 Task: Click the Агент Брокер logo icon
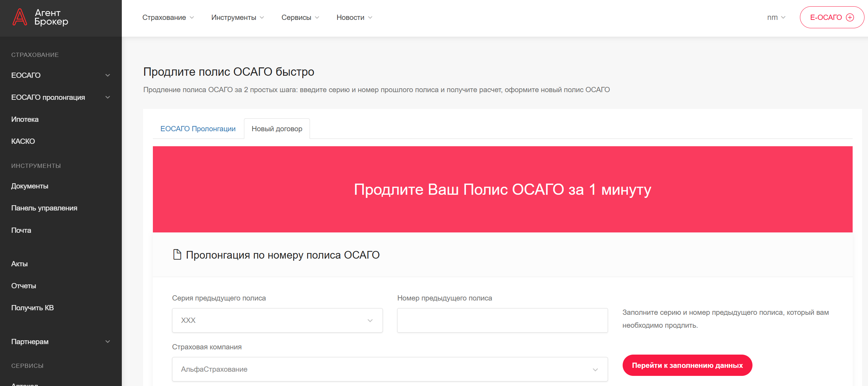pyautogui.click(x=20, y=17)
